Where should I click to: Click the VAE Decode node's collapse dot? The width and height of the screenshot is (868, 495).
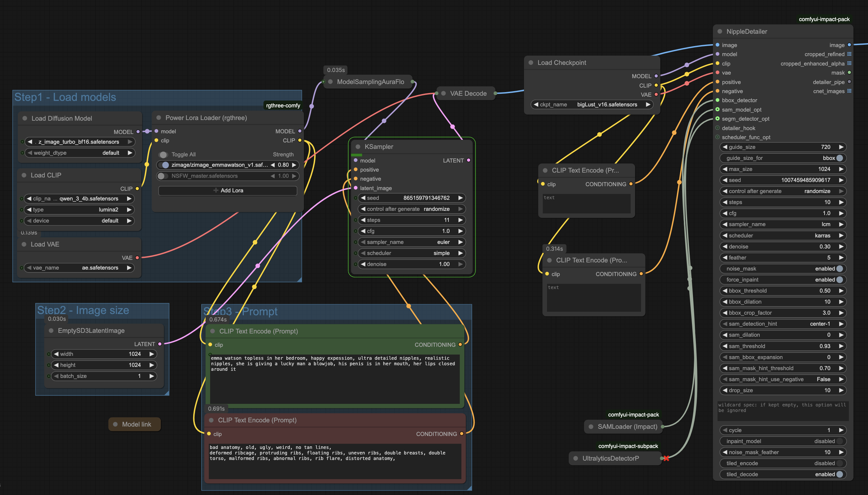[443, 93]
